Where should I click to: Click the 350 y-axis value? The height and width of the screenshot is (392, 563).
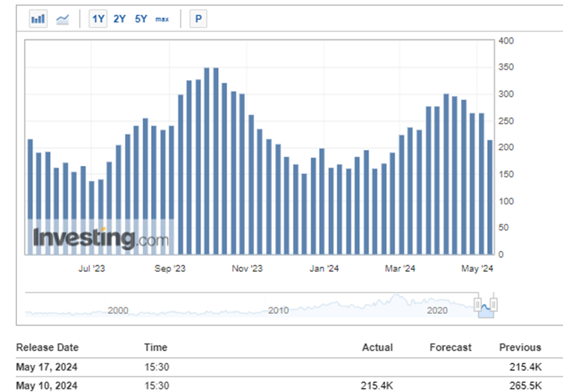click(x=506, y=67)
